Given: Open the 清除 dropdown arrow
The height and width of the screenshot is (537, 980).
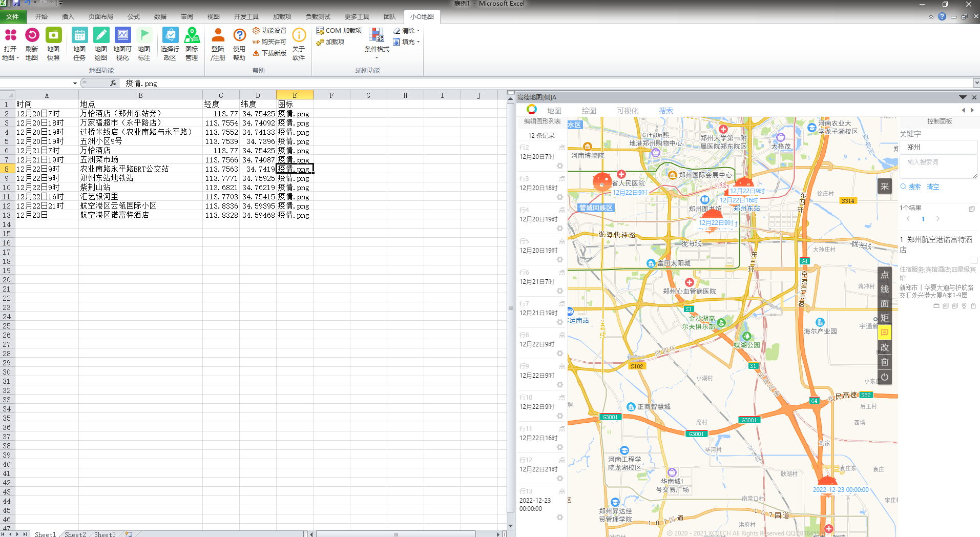Looking at the screenshot, I should pos(418,31).
